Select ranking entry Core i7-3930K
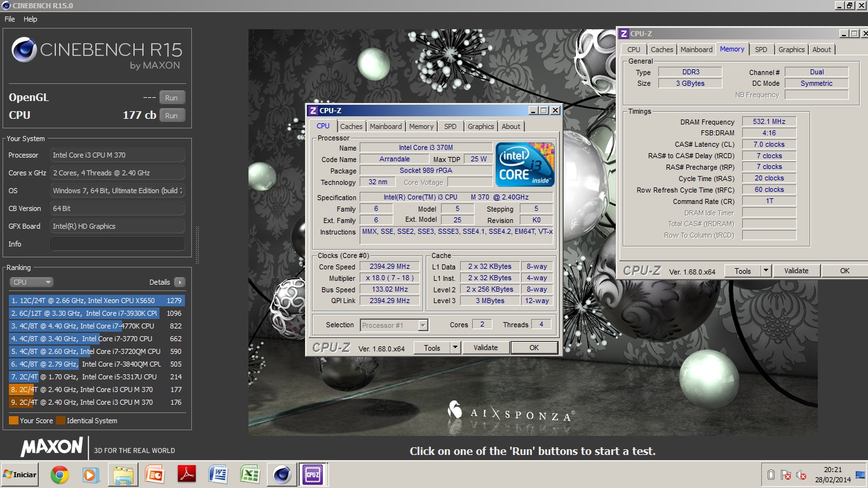Image resolution: width=868 pixels, height=488 pixels. 97,313
